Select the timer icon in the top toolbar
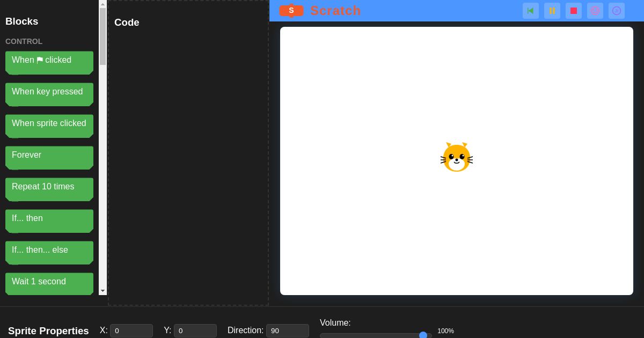Viewport: 644px width, 338px height. 617,11
